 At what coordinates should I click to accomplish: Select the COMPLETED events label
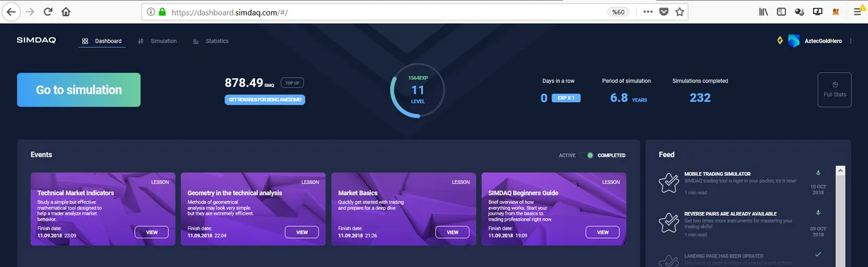point(612,156)
